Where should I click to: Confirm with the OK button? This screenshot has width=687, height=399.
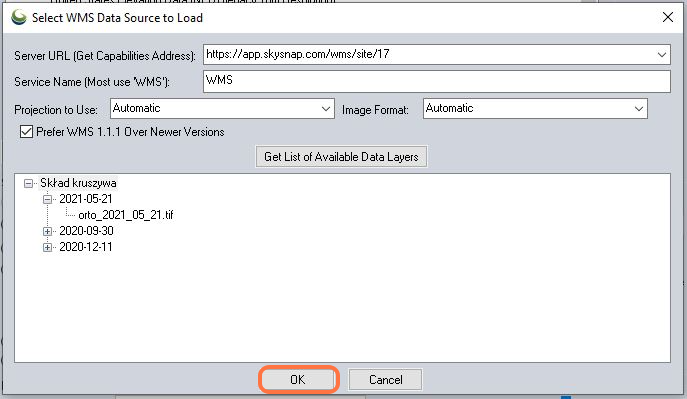click(298, 379)
